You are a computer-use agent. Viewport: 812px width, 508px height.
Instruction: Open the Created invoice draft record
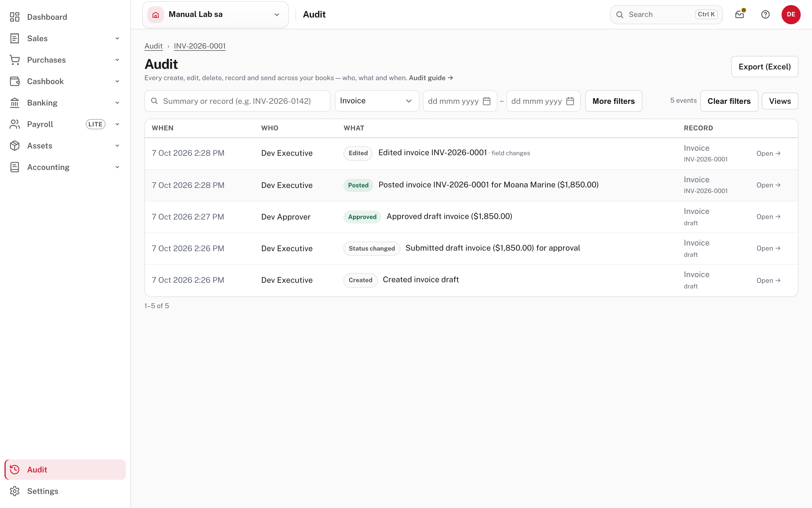(768, 281)
